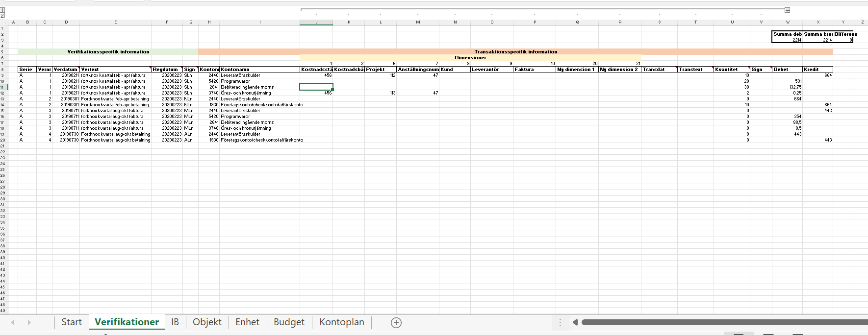Open the Start sheet tab
868x335 pixels.
[71, 322]
